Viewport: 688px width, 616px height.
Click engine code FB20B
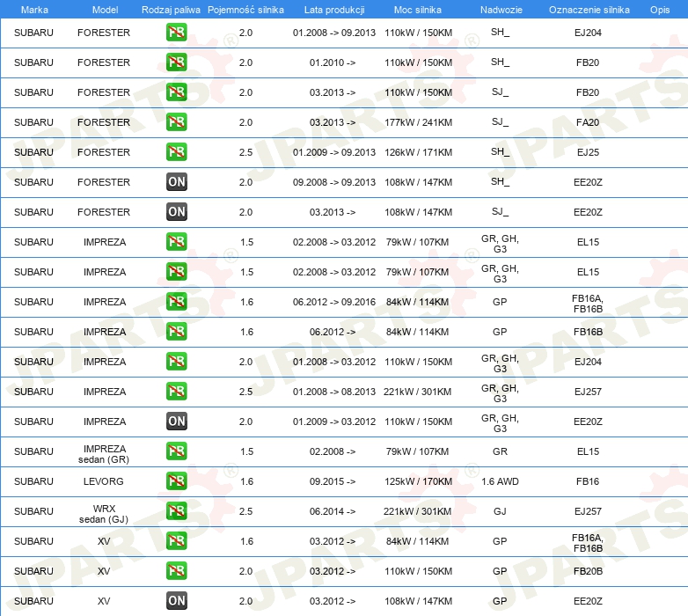588,571
